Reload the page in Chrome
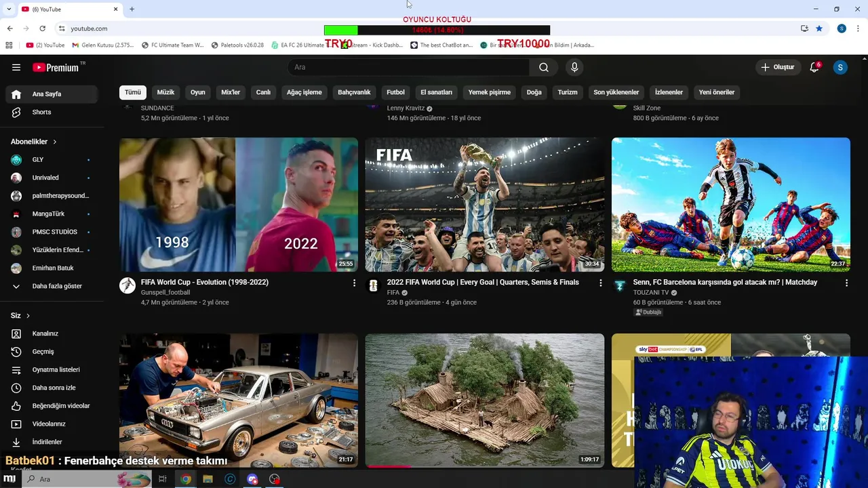Screen dimensions: 868x488 coord(42,28)
